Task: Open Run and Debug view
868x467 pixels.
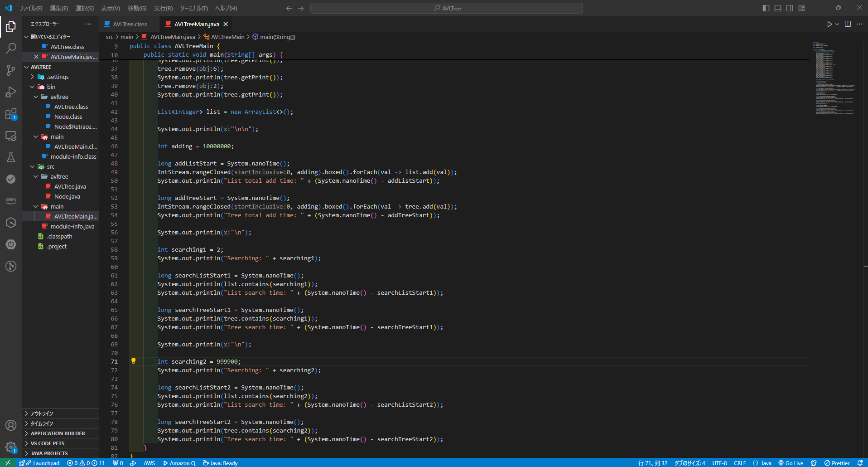Action: (x=11, y=92)
